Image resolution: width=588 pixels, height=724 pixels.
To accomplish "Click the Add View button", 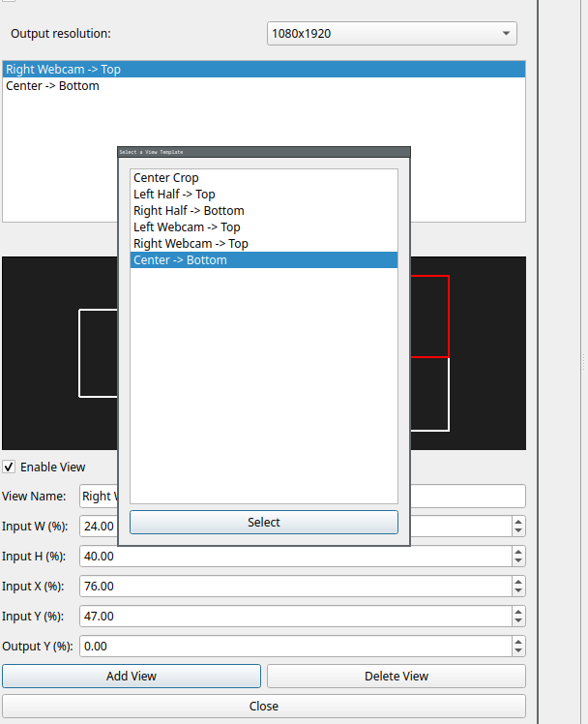I will tap(132, 677).
